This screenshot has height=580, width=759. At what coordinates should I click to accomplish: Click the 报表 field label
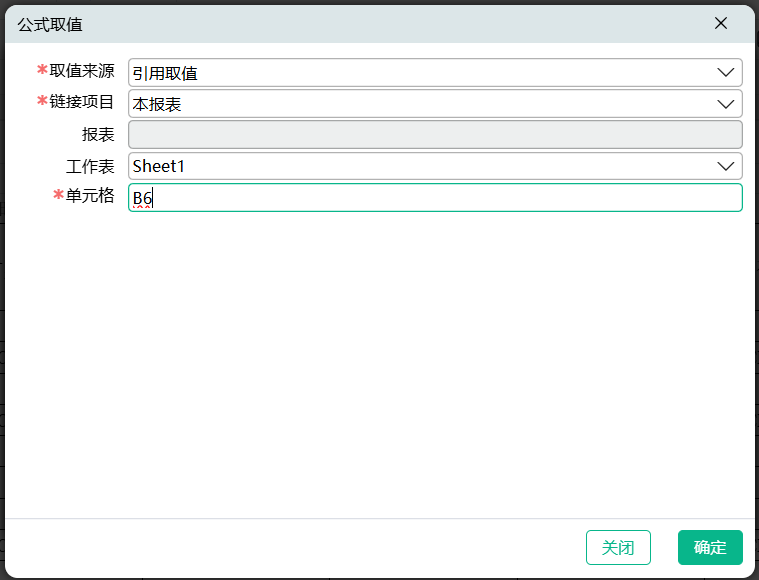pos(98,134)
